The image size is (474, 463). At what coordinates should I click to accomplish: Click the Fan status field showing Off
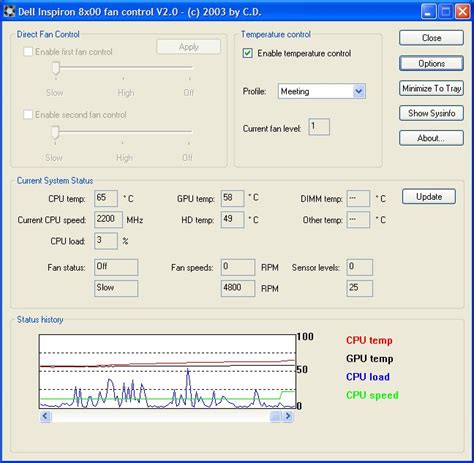pyautogui.click(x=116, y=267)
